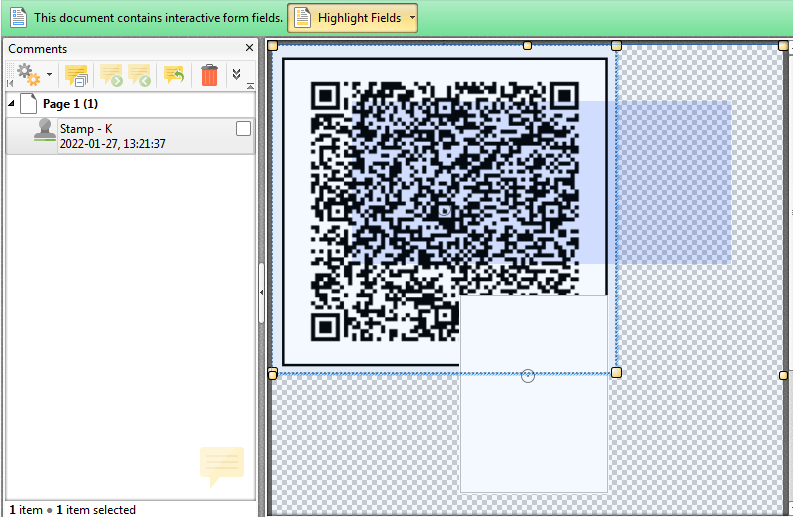Click the Comments toolbar minimize arrow
Viewport: 793px width, 517px height.
[250, 86]
